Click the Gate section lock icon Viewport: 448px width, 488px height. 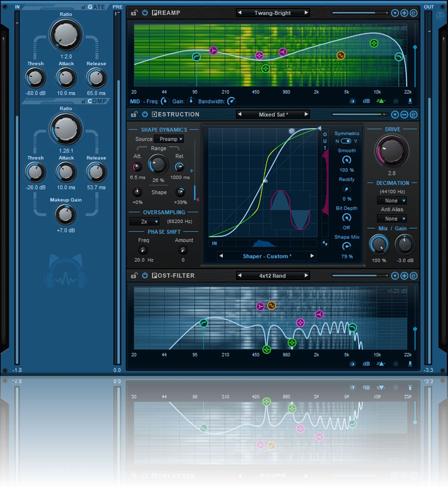(x=83, y=7)
